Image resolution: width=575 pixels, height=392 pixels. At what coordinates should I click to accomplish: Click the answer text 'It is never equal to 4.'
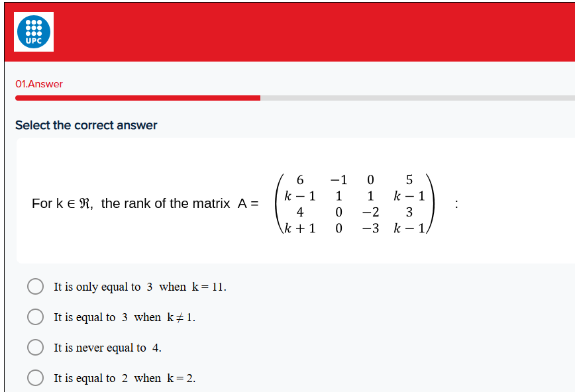tap(107, 348)
